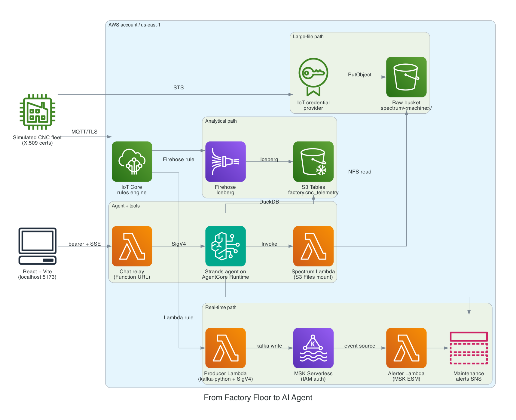Click the 'STS' edge label
This screenshot has width=516, height=420.
point(179,87)
